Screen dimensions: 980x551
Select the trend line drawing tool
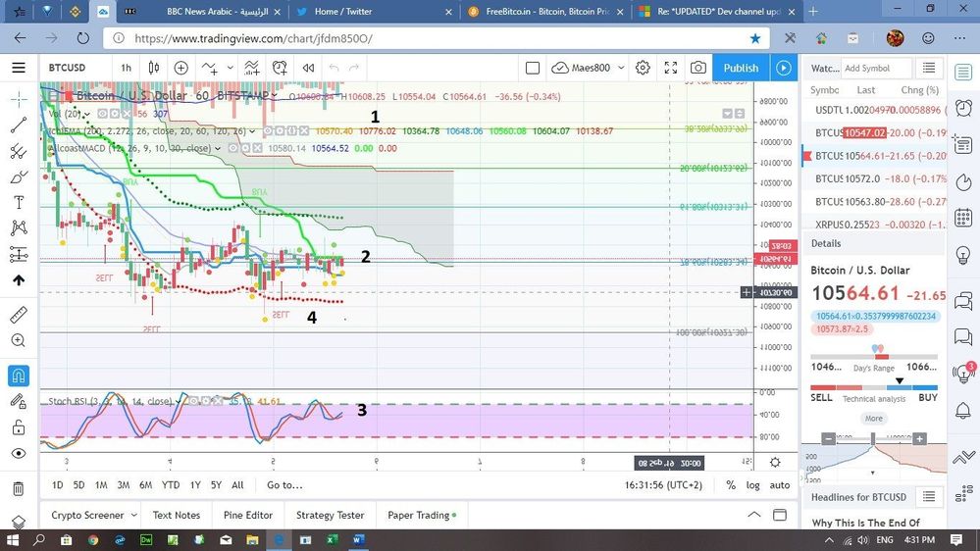coord(18,125)
